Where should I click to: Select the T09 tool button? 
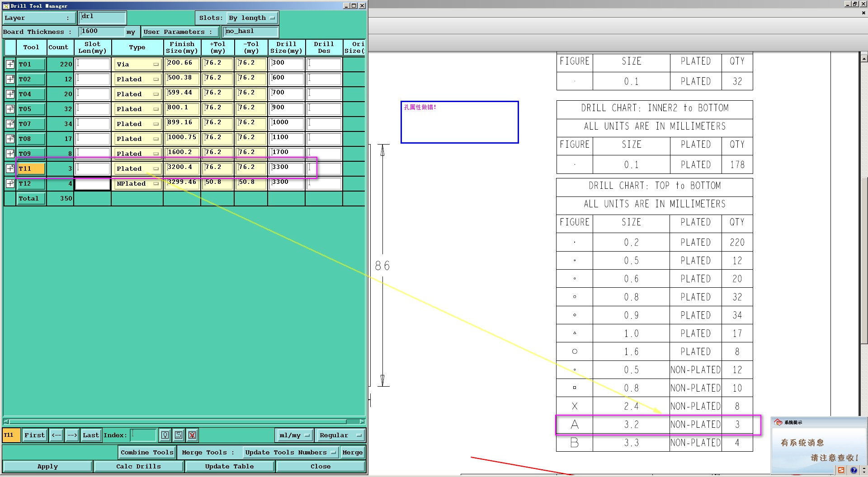[31, 154]
